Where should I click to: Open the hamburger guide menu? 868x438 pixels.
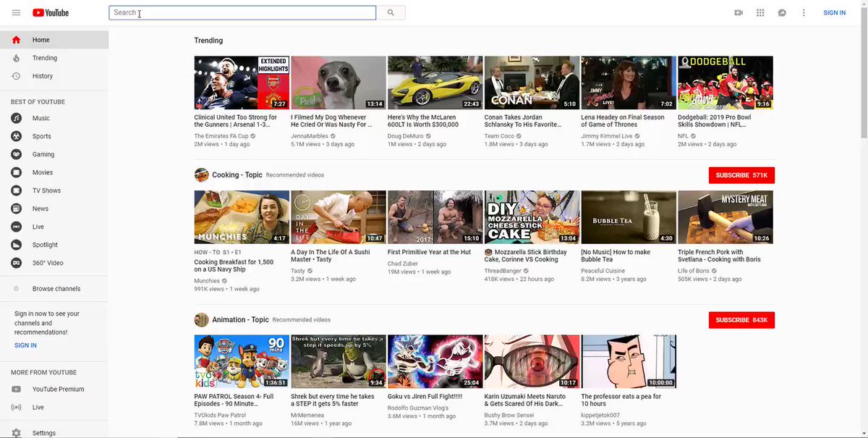pos(16,12)
